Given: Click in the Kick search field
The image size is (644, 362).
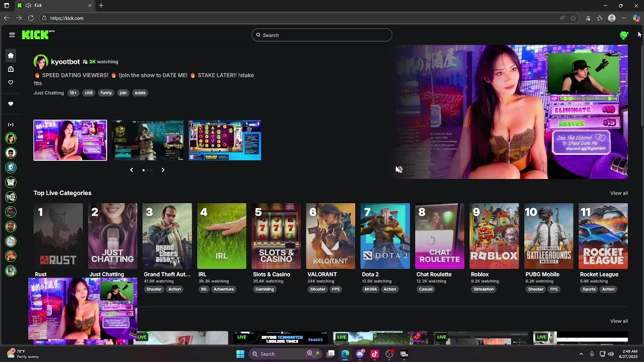Looking at the screenshot, I should (322, 35).
